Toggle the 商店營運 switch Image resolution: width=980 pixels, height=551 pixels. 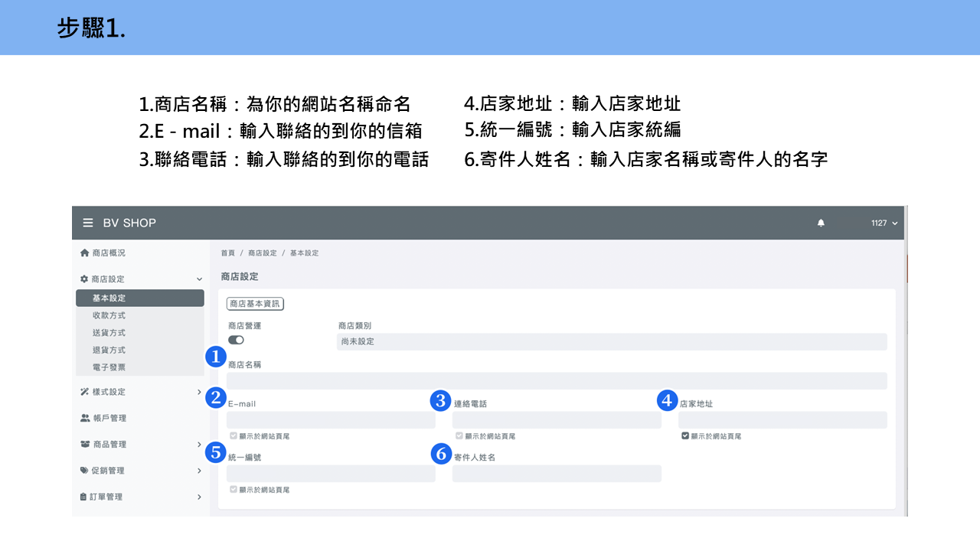236,340
